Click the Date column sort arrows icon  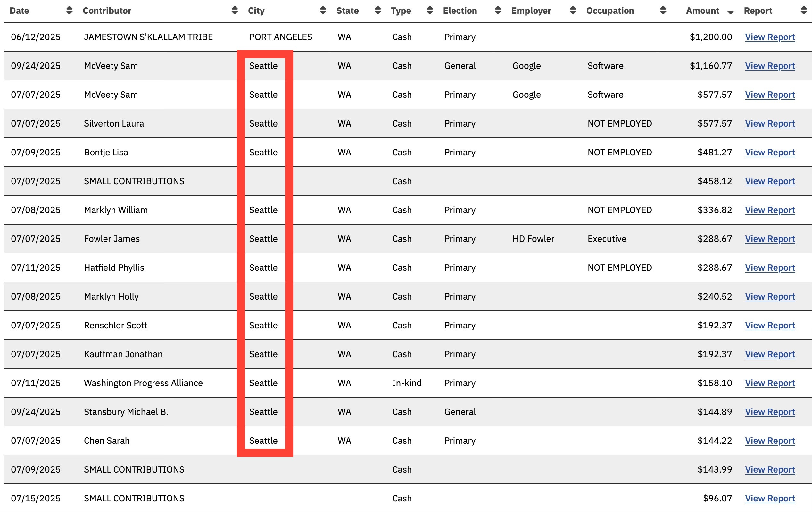coord(70,11)
